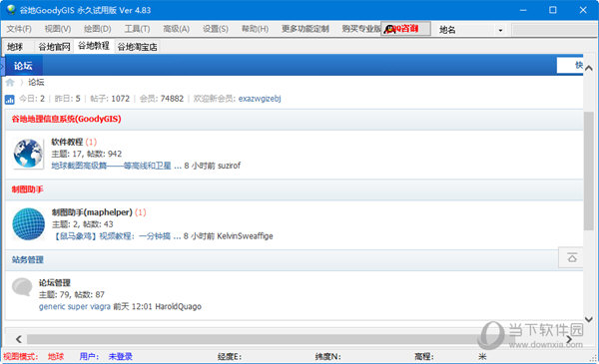
Task: Switch to the 地球 tab
Action: (15, 47)
